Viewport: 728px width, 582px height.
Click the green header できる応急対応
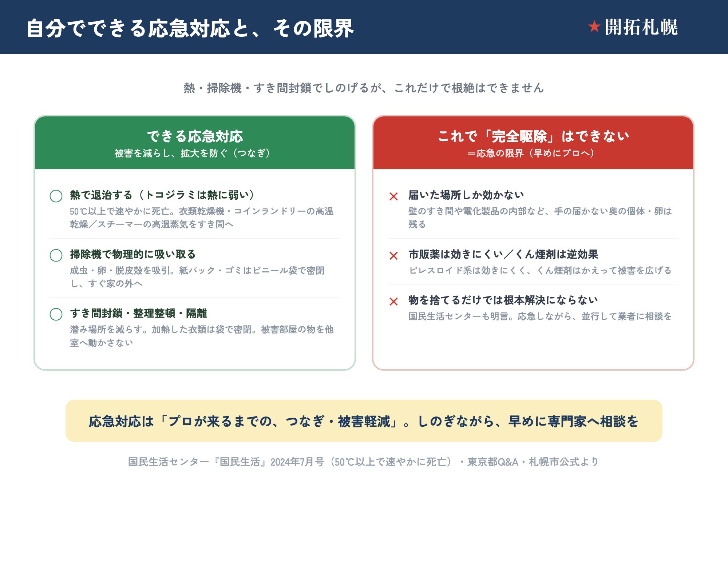click(195, 136)
